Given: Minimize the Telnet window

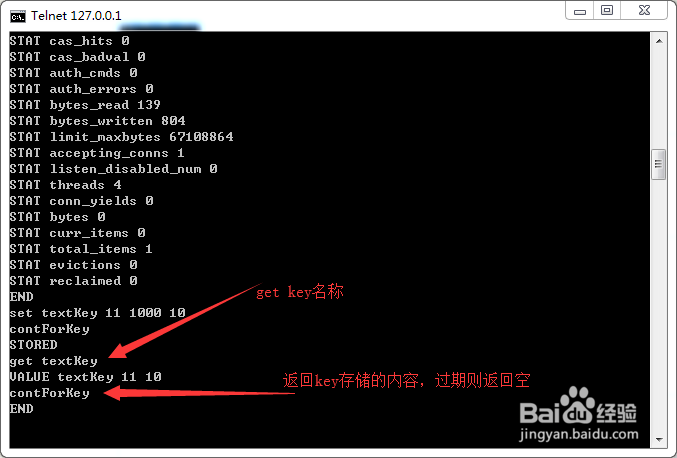Looking at the screenshot, I should (579, 10).
